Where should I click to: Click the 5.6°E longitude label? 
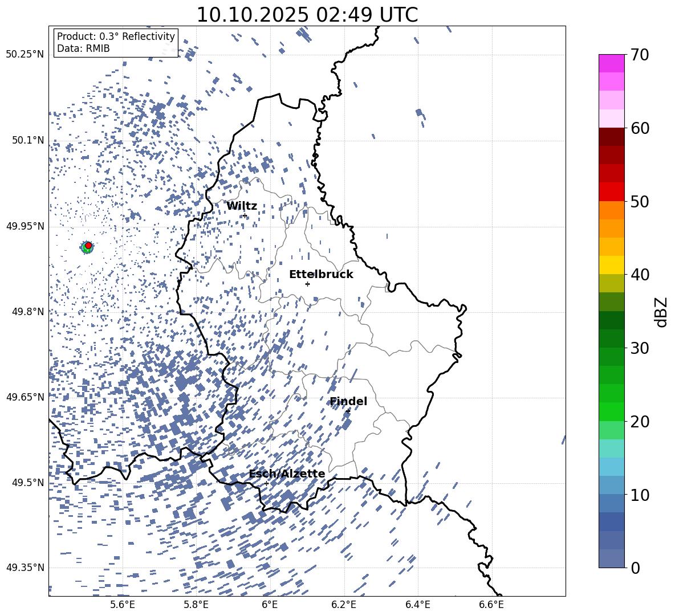[123, 605]
